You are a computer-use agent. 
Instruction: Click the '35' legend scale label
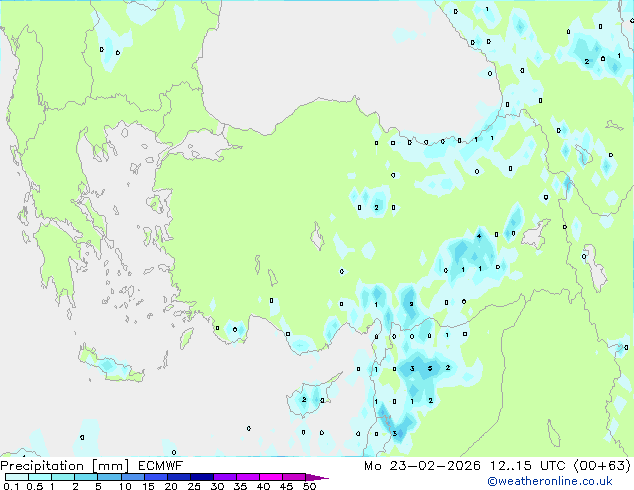(240, 486)
